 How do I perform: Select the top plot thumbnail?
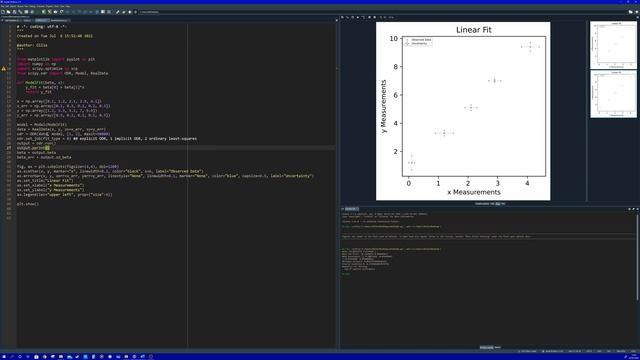tap(613, 45)
